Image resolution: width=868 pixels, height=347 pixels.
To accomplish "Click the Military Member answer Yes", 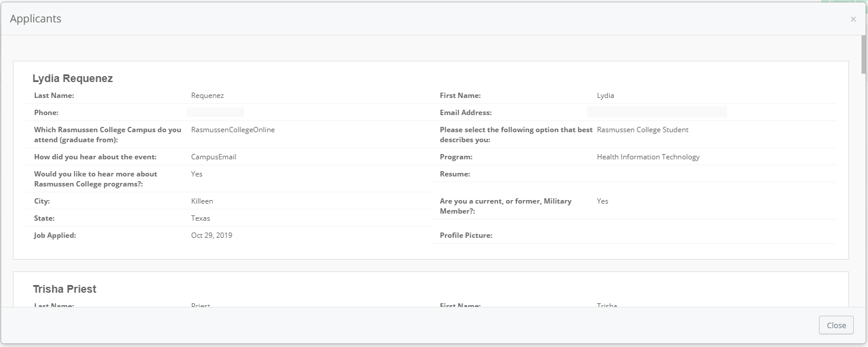I will click(x=602, y=201).
